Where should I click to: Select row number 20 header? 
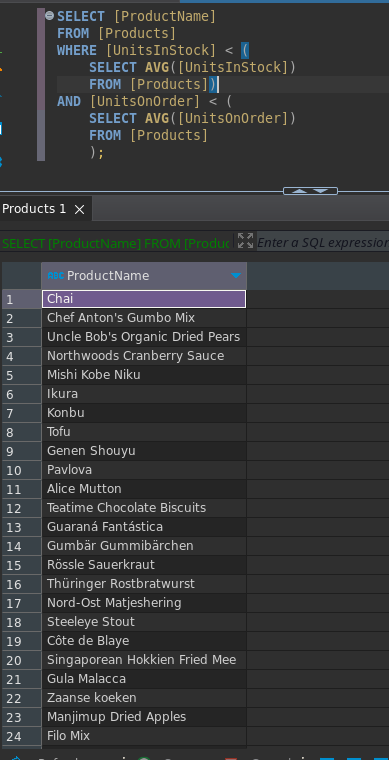tap(21, 660)
